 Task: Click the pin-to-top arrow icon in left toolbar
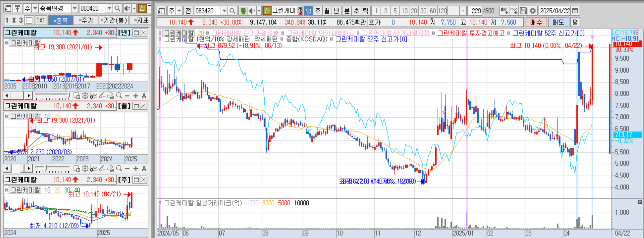tap(17, 8)
